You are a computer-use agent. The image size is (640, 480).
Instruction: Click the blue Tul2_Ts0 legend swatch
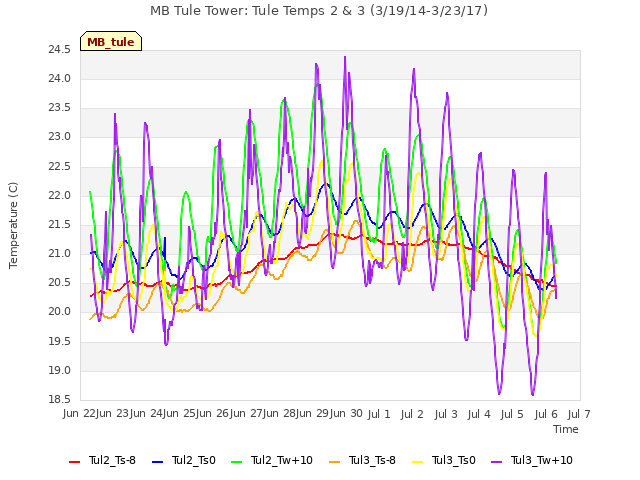click(158, 461)
